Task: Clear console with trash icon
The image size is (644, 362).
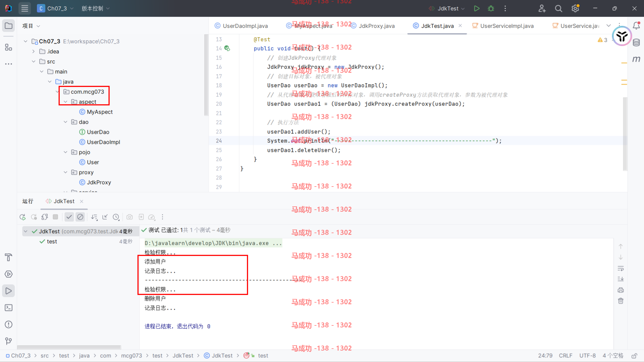Action: click(x=621, y=301)
